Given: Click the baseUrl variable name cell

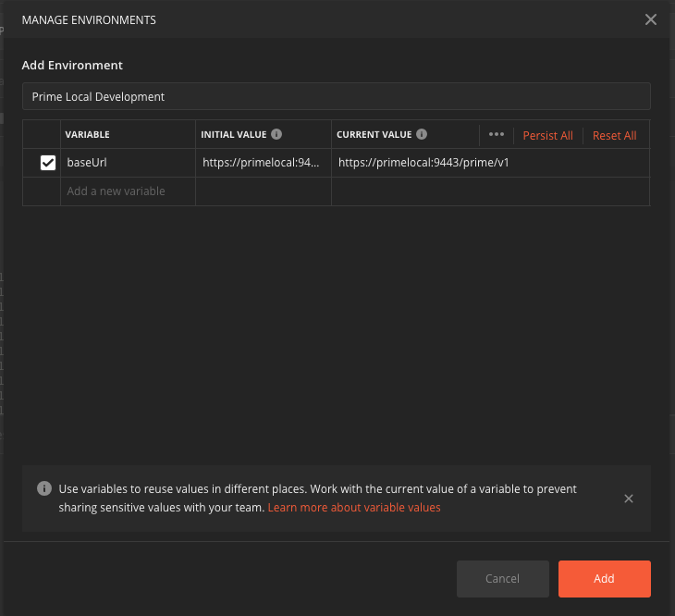Looking at the screenshot, I should [128, 163].
